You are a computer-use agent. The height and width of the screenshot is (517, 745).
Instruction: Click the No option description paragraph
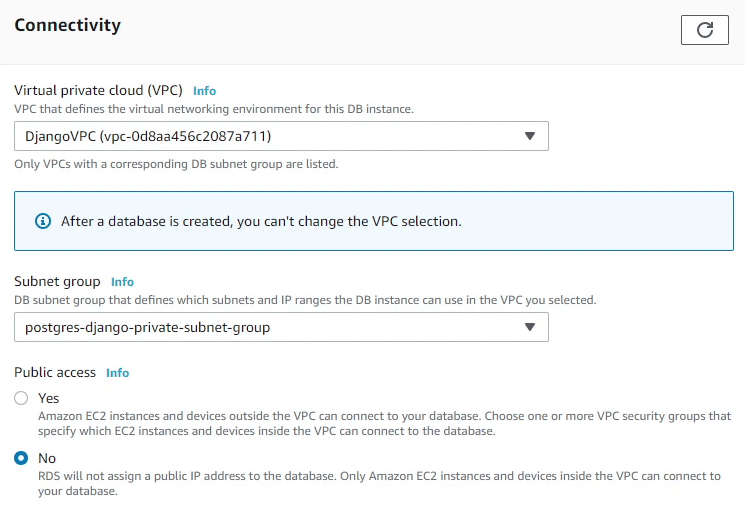click(379, 484)
